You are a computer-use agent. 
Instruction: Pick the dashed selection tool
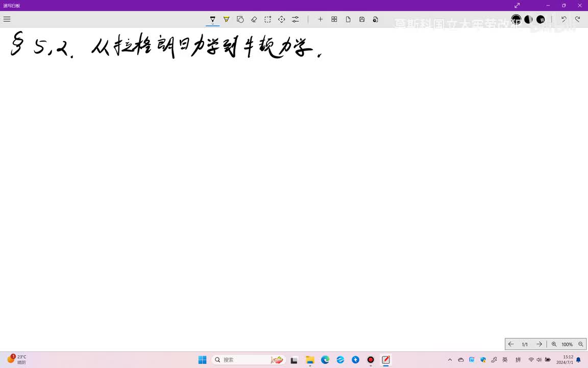coord(268,19)
